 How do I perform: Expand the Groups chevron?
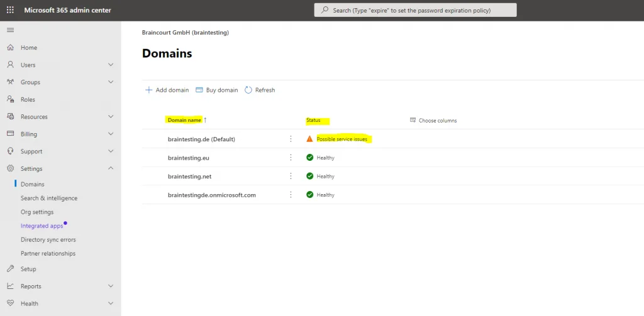111,82
